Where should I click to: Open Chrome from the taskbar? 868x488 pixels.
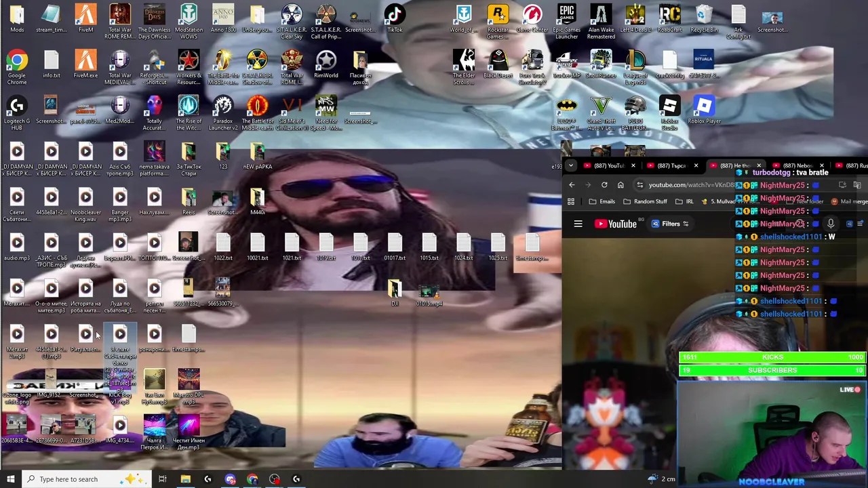click(x=252, y=479)
